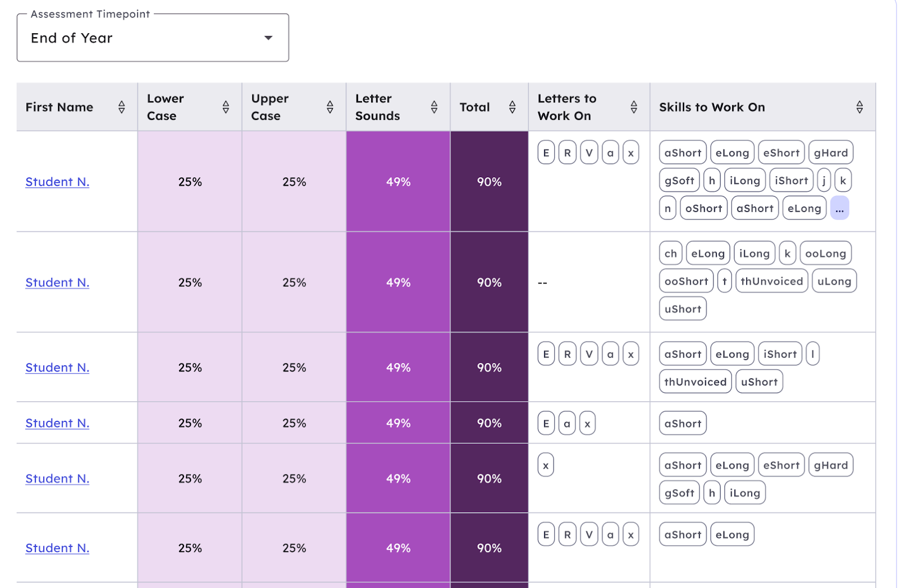Sort table by First Name column
This screenshot has height=588, width=901.
pos(121,107)
